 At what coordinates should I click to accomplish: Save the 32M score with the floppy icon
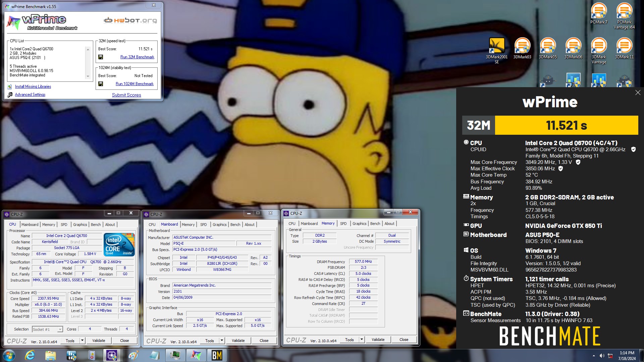click(x=101, y=57)
